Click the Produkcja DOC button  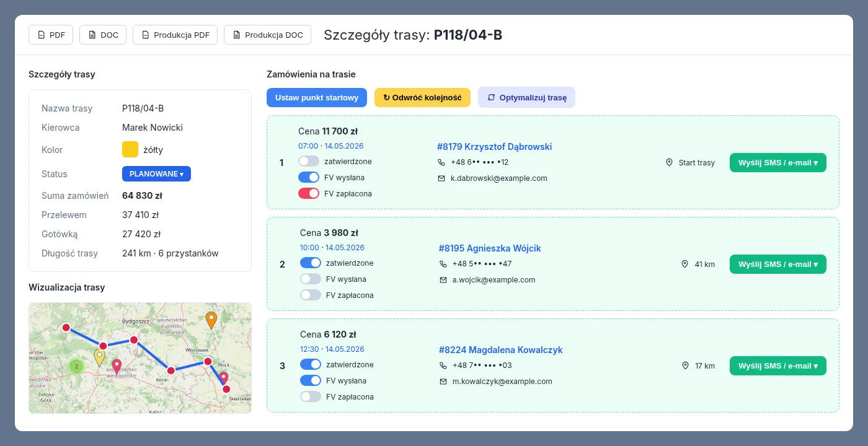click(267, 35)
